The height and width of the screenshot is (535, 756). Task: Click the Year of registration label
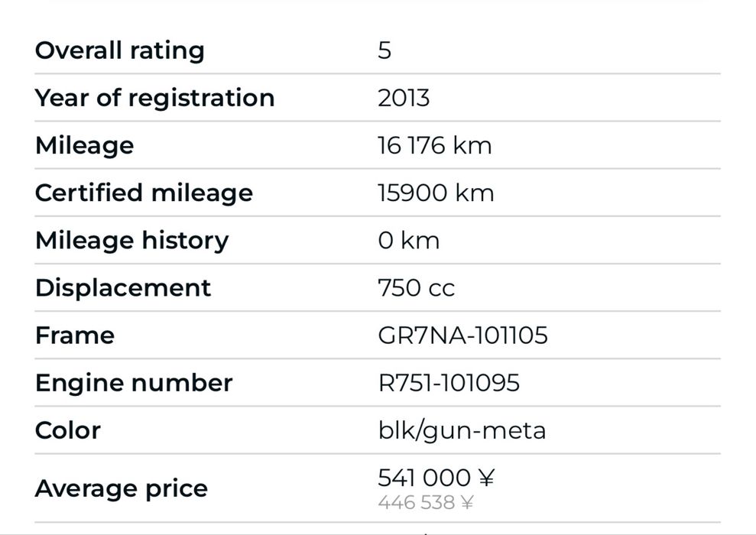click(x=154, y=98)
